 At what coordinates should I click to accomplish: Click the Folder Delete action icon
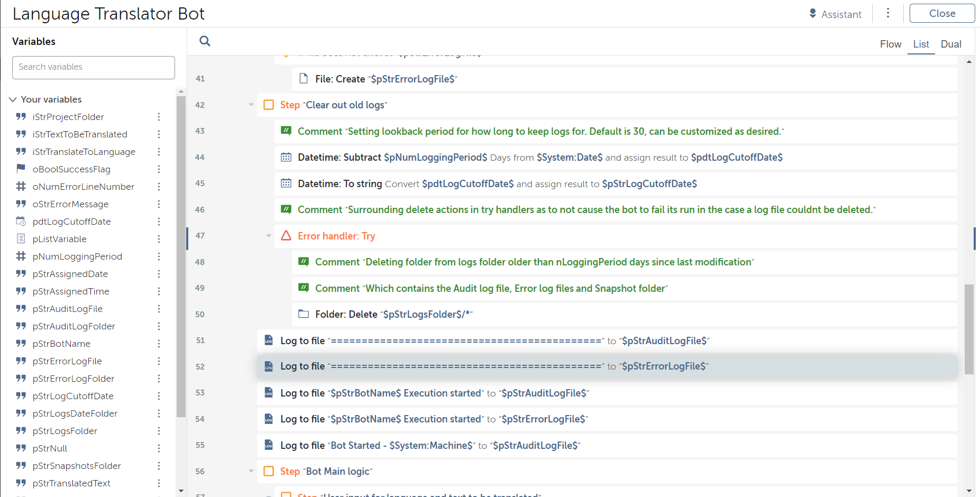point(304,314)
